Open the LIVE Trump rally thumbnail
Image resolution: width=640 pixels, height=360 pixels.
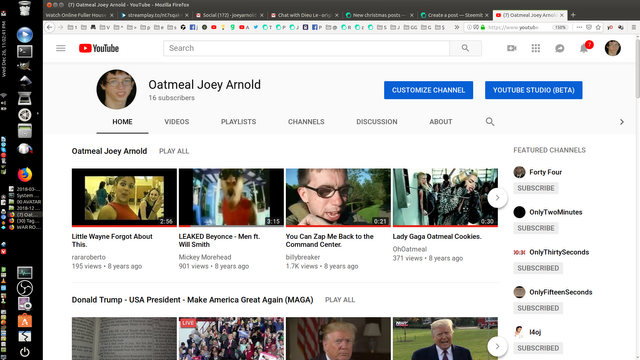click(x=231, y=338)
